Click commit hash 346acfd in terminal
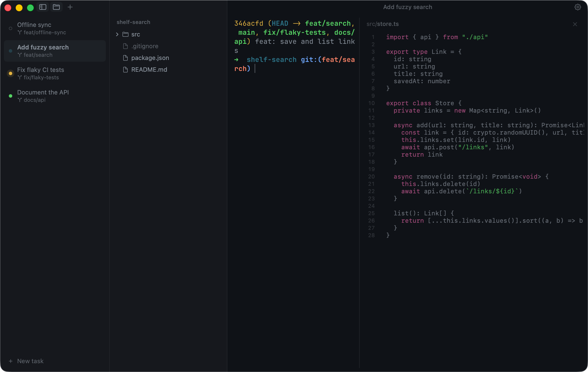This screenshot has height=372, width=588. click(249, 23)
